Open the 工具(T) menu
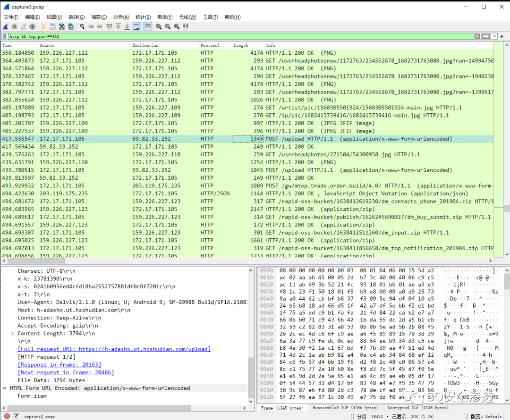Viewport: 510px width, 420px height. pos(211,17)
